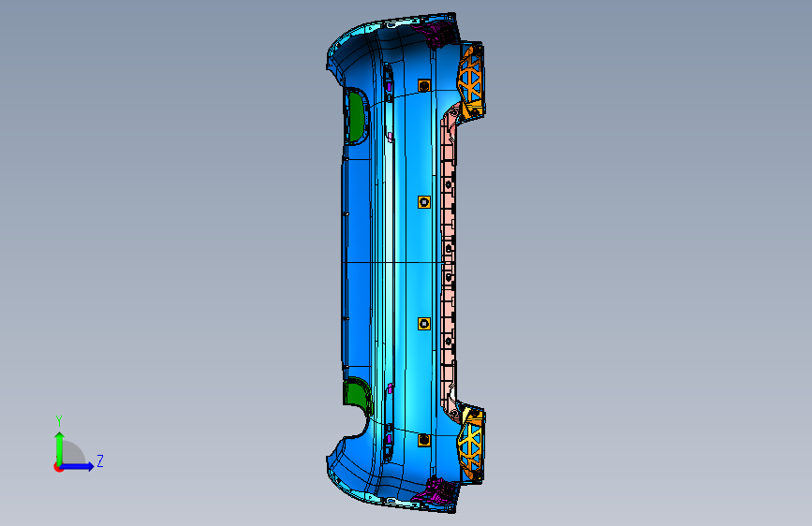Select the gray YZ plane quadrant of the triad
This screenshot has width=812, height=526.
(x=72, y=454)
